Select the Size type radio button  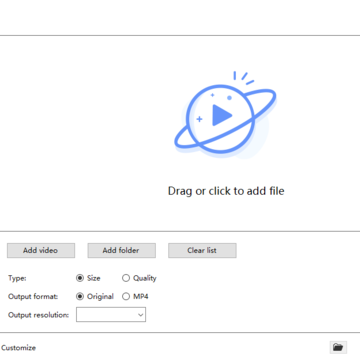(80, 278)
